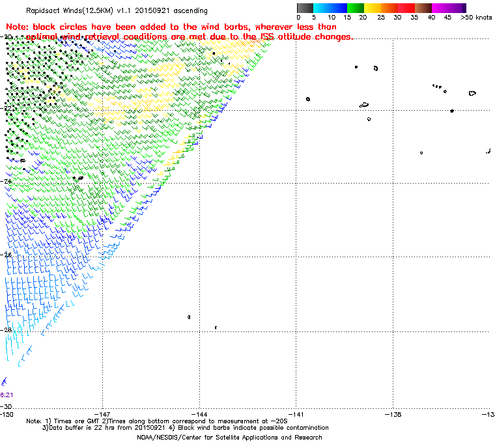Click the footer line 'Data buffer is 22 hrs'

(x=83, y=428)
